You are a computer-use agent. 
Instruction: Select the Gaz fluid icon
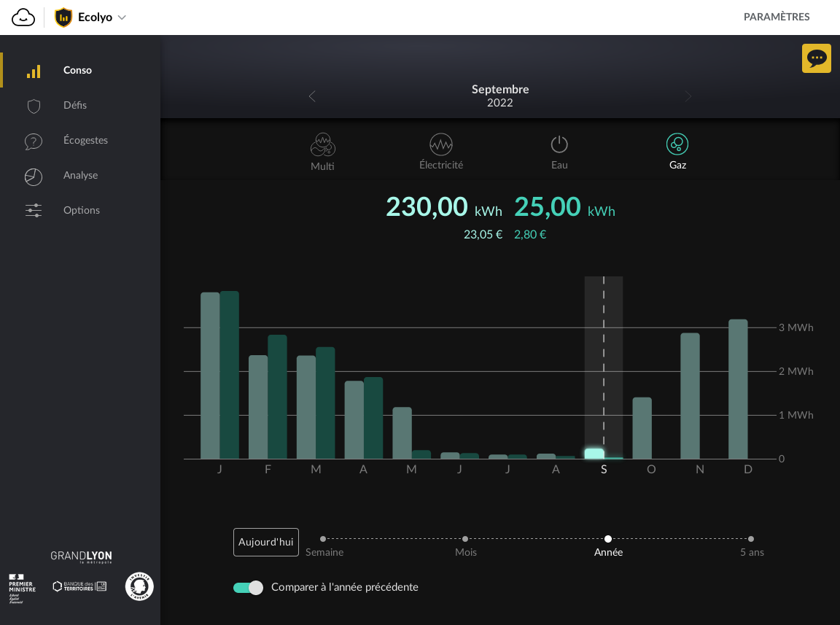click(x=677, y=144)
